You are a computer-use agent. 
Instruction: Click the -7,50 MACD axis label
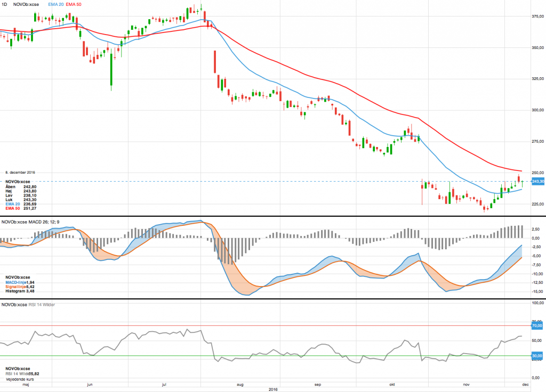[535, 265]
